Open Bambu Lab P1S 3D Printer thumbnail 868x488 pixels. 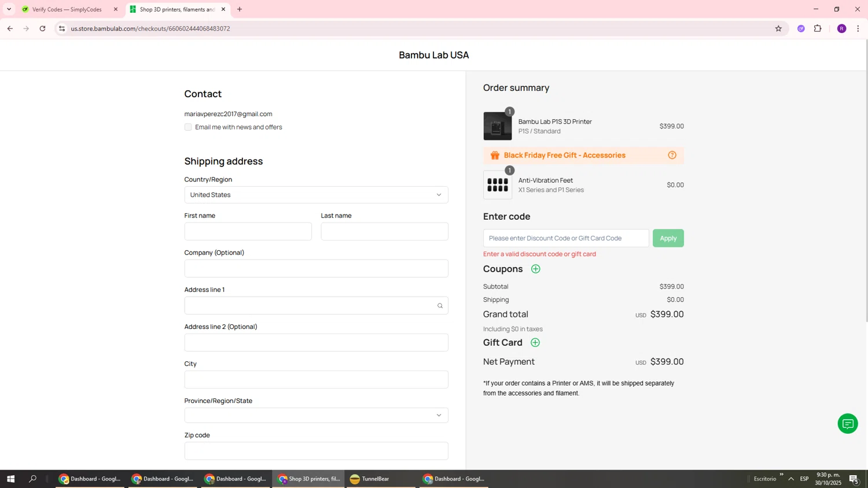pyautogui.click(x=498, y=126)
